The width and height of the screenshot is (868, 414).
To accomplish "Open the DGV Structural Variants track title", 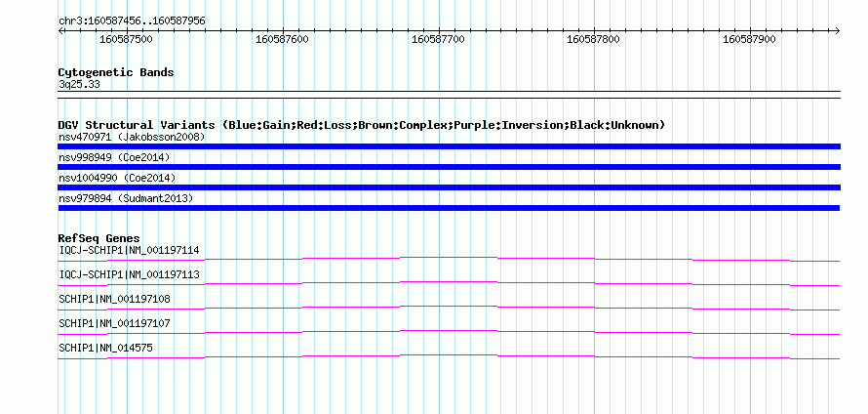I will click(362, 125).
